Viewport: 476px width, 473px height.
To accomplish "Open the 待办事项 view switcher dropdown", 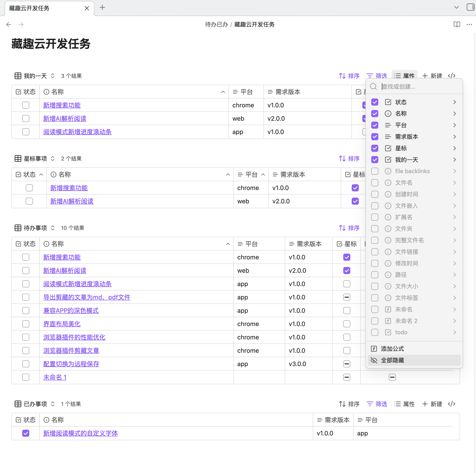I will 52,228.
